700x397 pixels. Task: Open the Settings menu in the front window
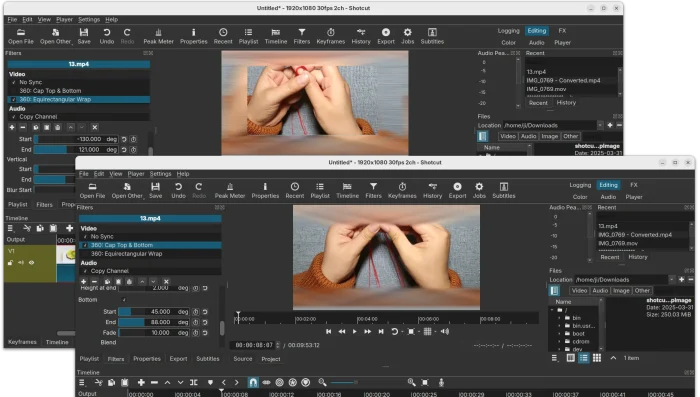(160, 174)
